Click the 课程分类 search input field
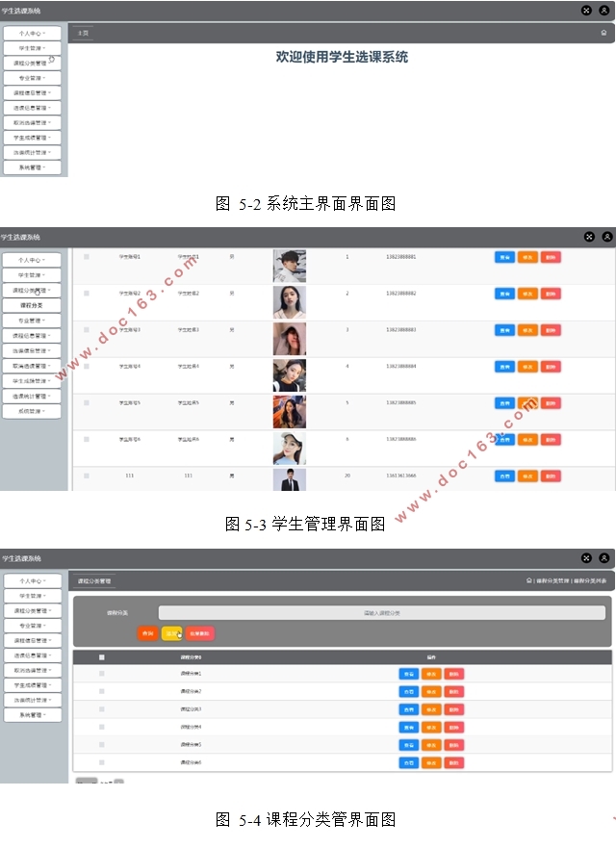 point(381,612)
